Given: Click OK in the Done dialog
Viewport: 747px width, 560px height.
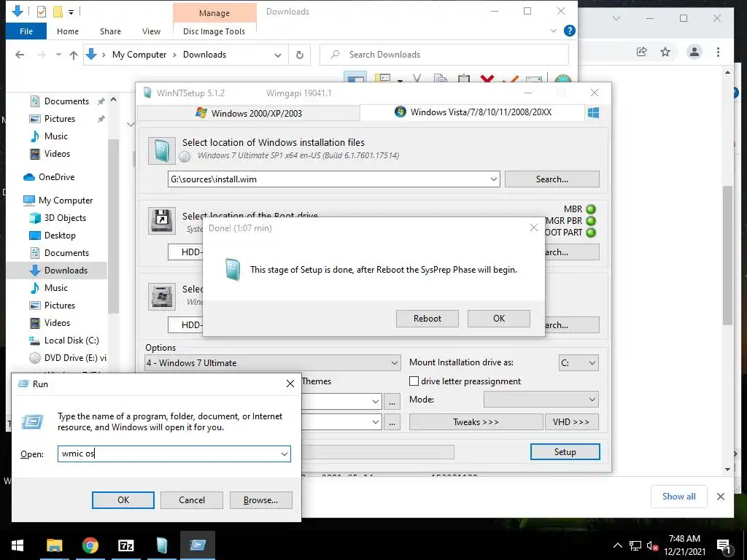Looking at the screenshot, I should click(x=499, y=319).
